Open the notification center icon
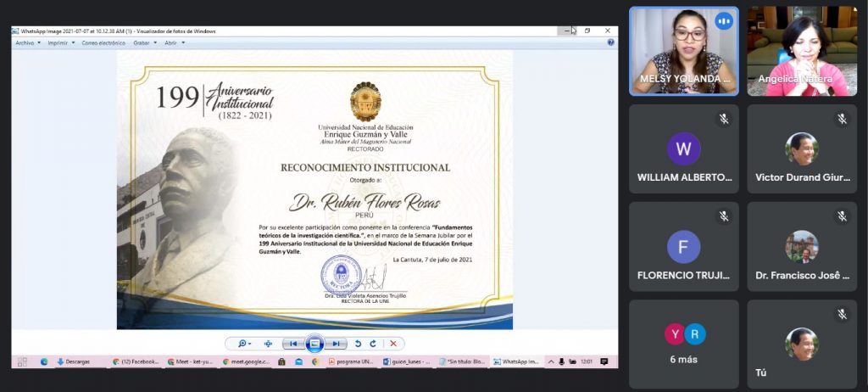Viewport: 868px width, 392px height. click(x=604, y=361)
